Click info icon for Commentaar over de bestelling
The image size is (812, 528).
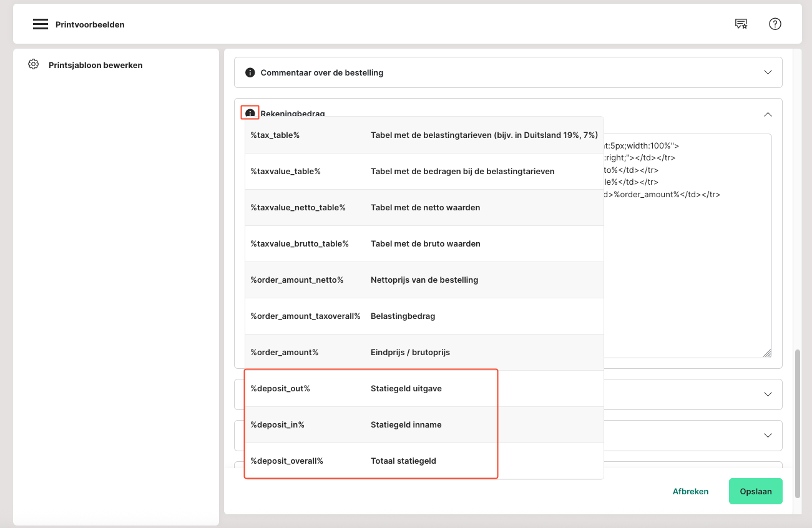250,72
